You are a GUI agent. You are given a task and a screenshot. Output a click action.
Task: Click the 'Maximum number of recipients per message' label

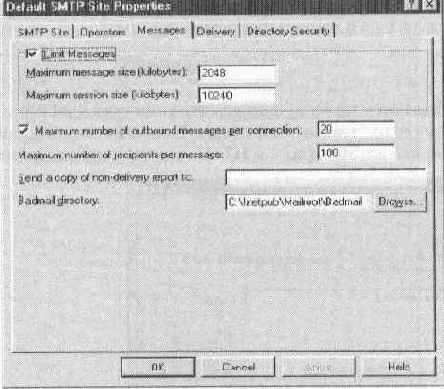tap(121, 155)
